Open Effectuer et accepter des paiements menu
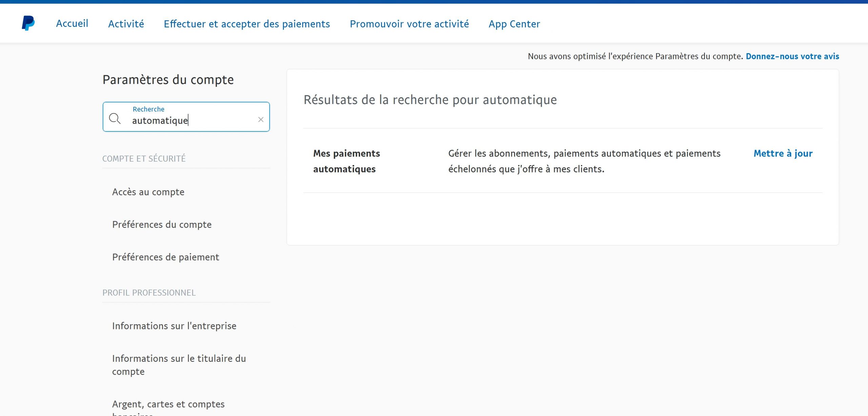The height and width of the screenshot is (416, 868). 246,24
